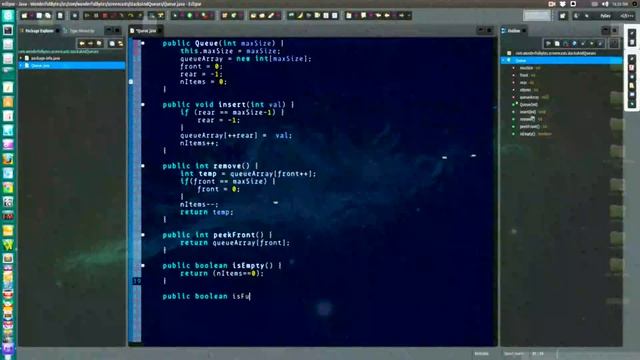The image size is (640, 360).
Task: Select the Outline view tab
Action: [513, 31]
